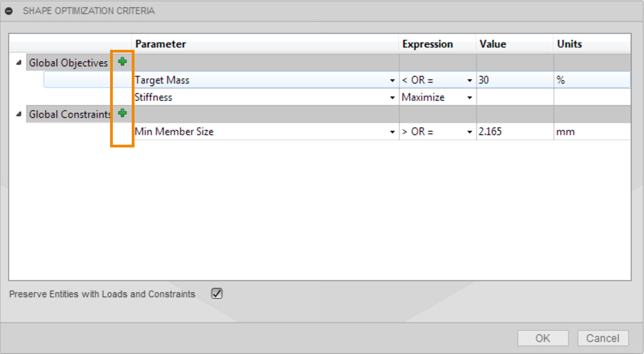Click the Cancel button

[x=603, y=338]
